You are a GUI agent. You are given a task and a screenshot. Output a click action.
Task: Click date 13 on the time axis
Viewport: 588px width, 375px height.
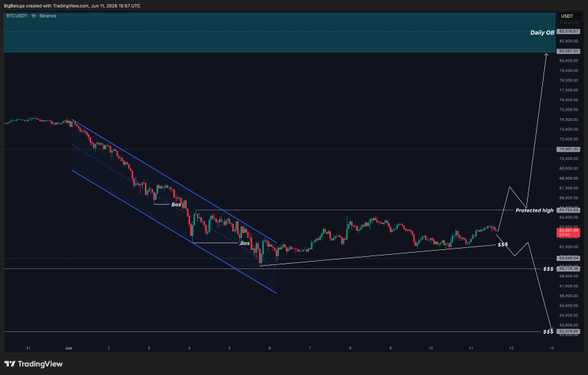click(x=551, y=348)
